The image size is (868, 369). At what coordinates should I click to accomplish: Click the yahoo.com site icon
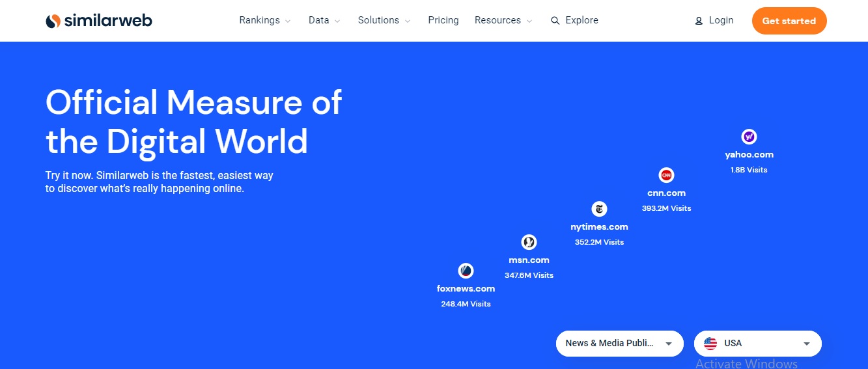749,137
